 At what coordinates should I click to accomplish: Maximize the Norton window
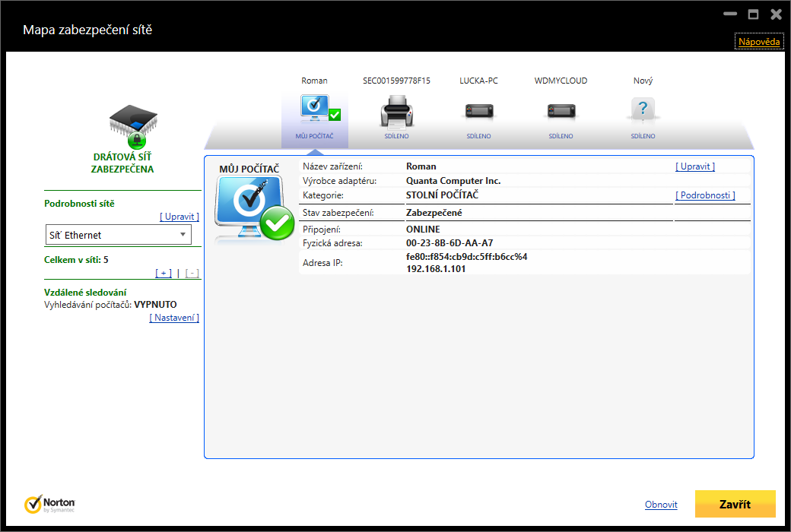753,14
